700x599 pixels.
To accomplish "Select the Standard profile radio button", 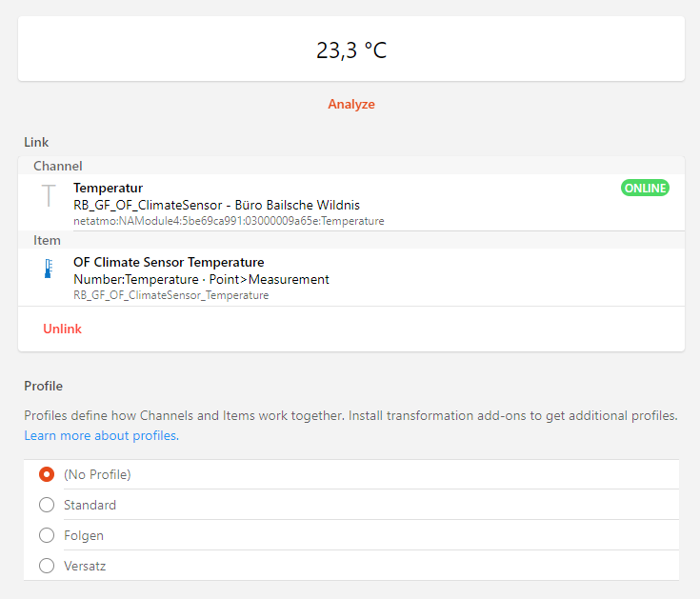I will point(47,505).
